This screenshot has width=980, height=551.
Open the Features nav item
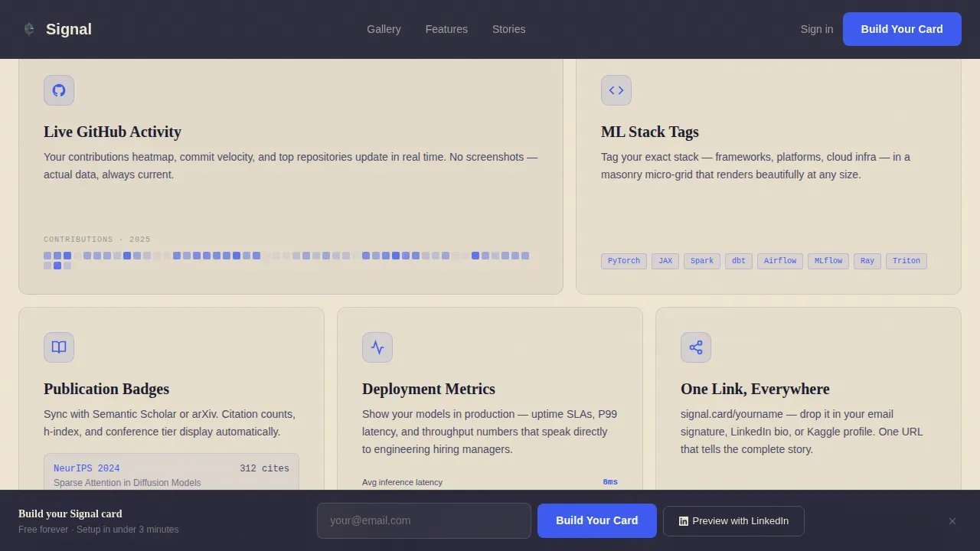446,29
